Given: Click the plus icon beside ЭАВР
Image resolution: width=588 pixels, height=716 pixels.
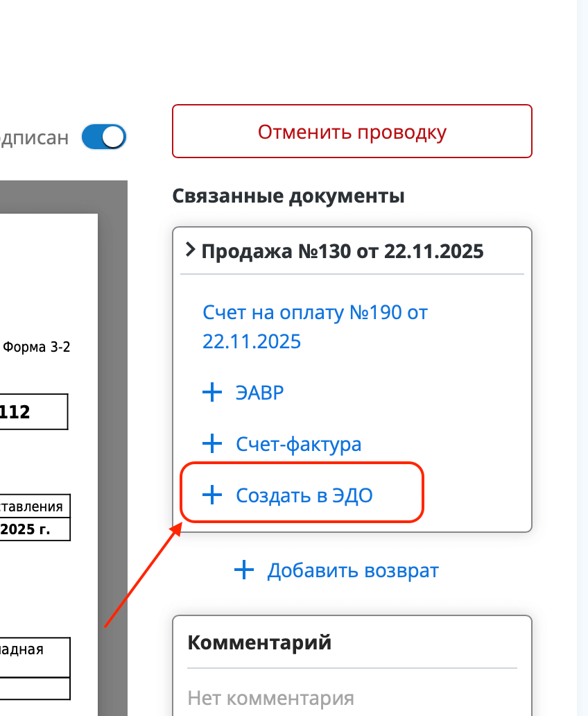Looking at the screenshot, I should pos(211,393).
